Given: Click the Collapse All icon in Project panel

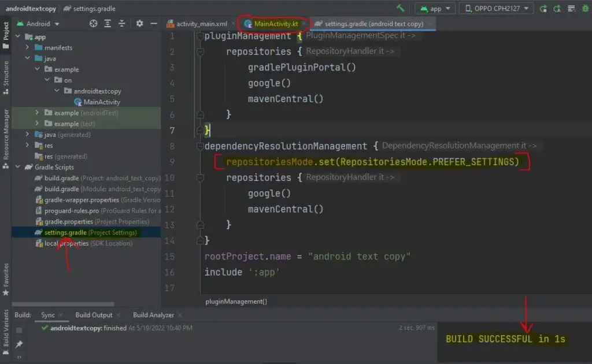Looking at the screenshot, I should pyautogui.click(x=121, y=24).
